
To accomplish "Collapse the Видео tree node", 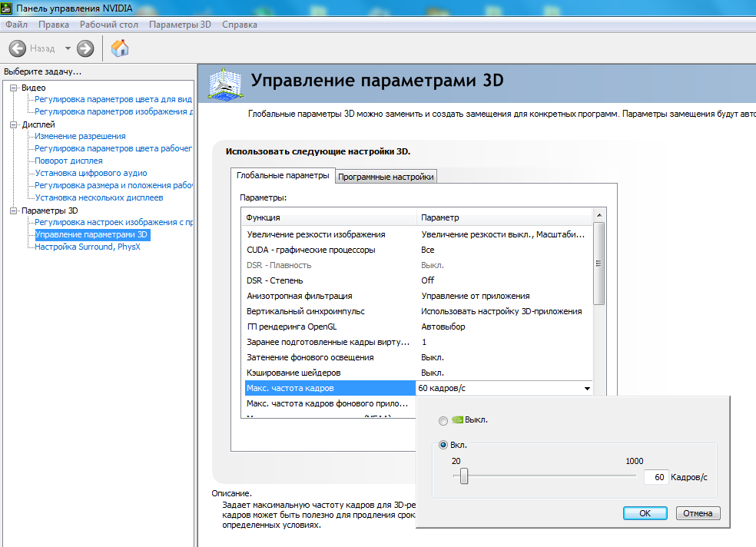I will tap(14, 88).
